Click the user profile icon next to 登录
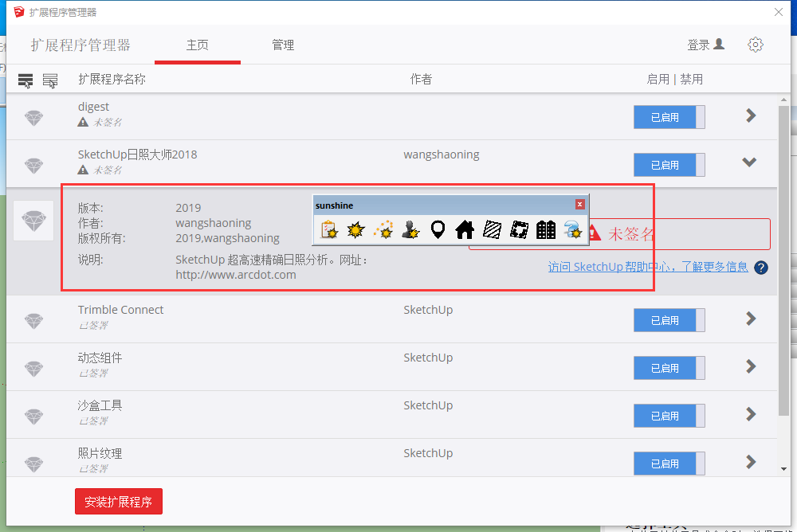Screen dimensions: 797x532 tap(719, 45)
